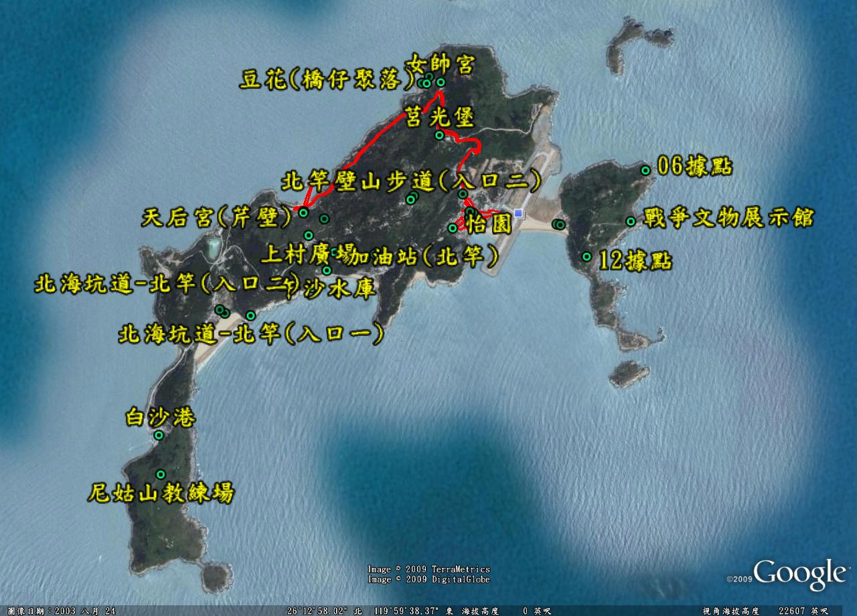
Task: Open the 女帥宮 placemark icon
Action: tap(441, 82)
